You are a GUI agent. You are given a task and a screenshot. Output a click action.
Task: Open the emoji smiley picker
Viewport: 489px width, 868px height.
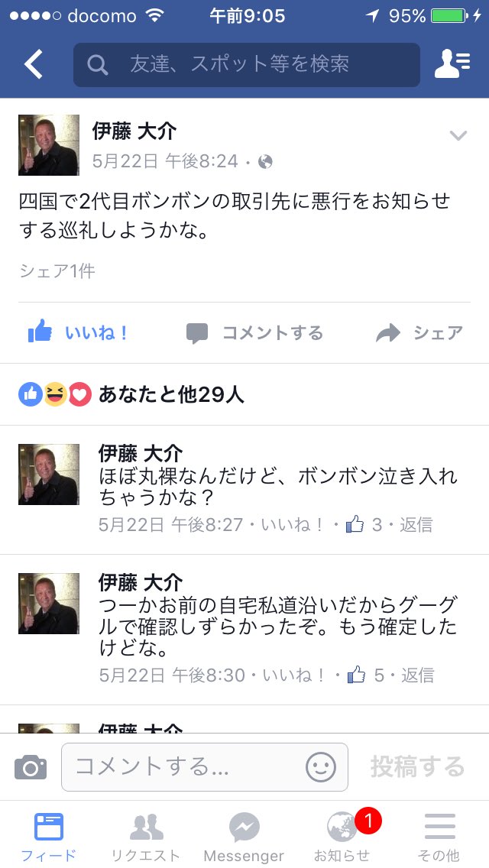tap(321, 767)
